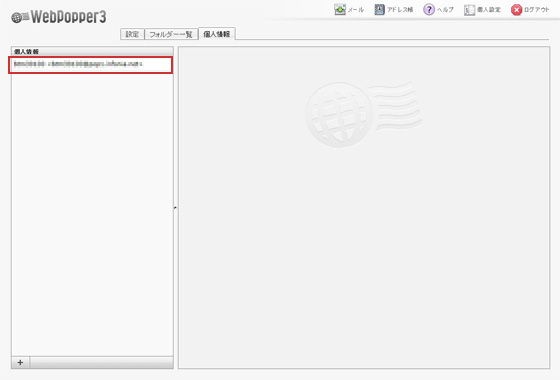Open the 個人設定 settings icon
560x380 pixels.
click(x=469, y=10)
